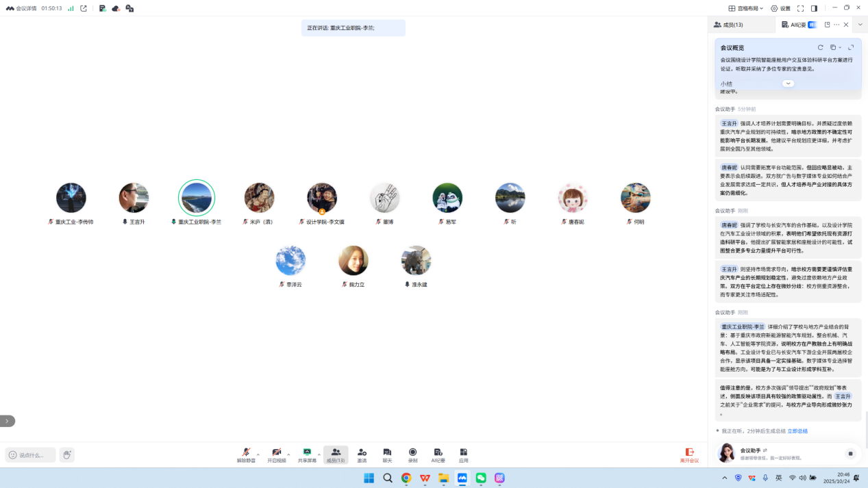Viewport: 868px width, 488px height.
Task: Expand the meeting overview summary chevron
Action: click(x=788, y=84)
